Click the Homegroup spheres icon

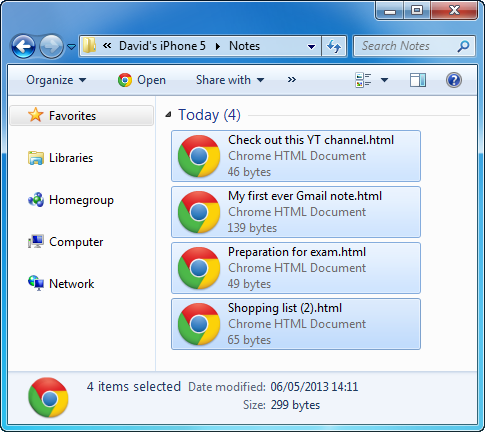pos(36,200)
